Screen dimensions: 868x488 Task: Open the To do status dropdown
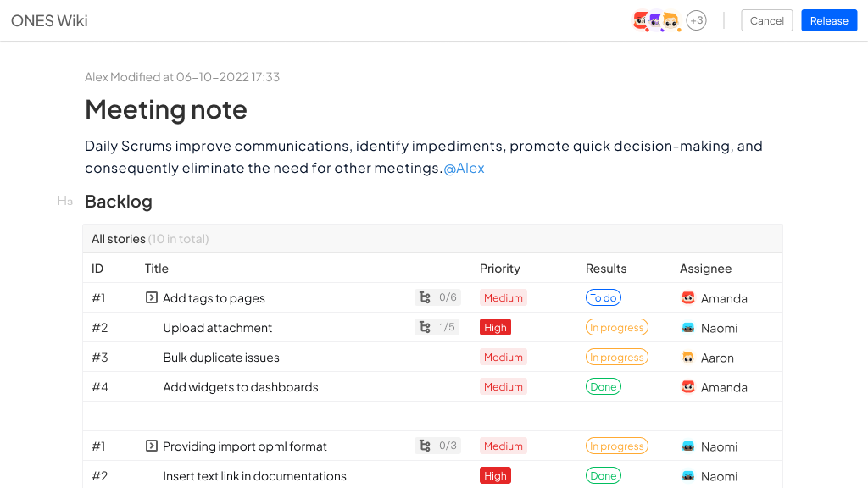click(604, 297)
